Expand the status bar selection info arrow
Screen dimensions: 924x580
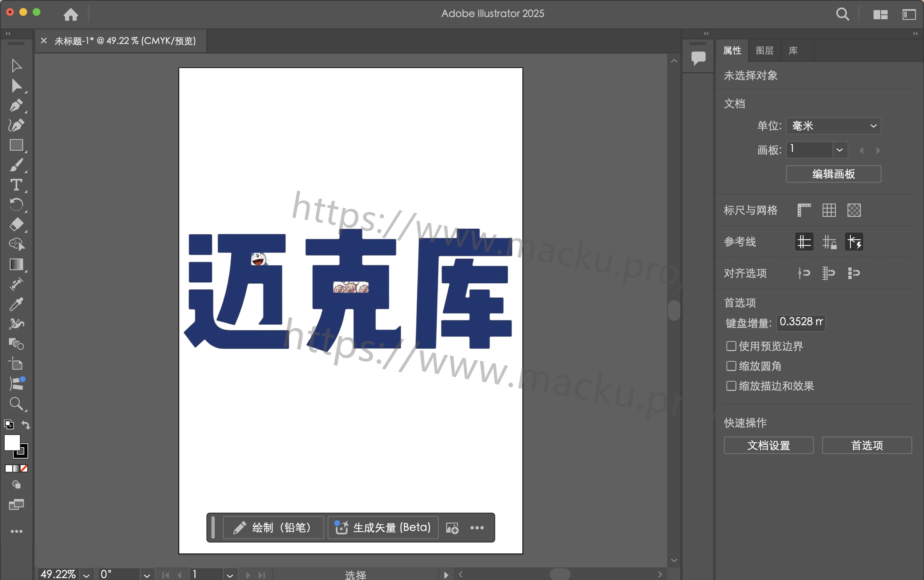click(445, 575)
